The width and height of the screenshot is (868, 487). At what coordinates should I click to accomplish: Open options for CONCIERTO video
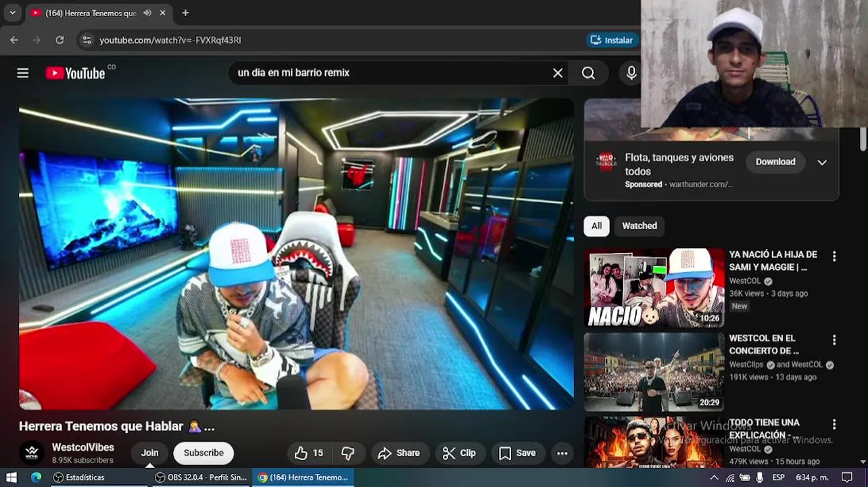[x=834, y=340]
